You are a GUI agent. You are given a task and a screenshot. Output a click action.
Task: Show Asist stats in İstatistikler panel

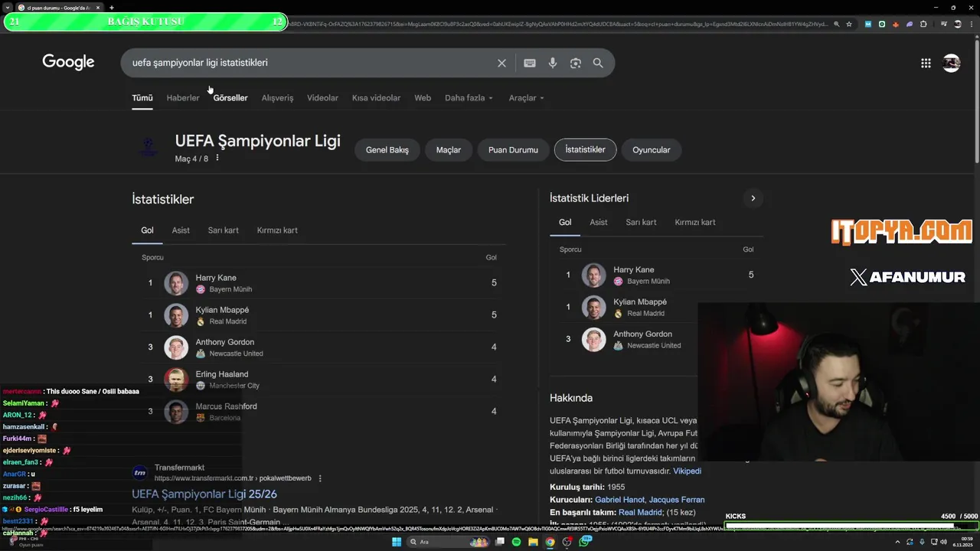[x=181, y=230]
